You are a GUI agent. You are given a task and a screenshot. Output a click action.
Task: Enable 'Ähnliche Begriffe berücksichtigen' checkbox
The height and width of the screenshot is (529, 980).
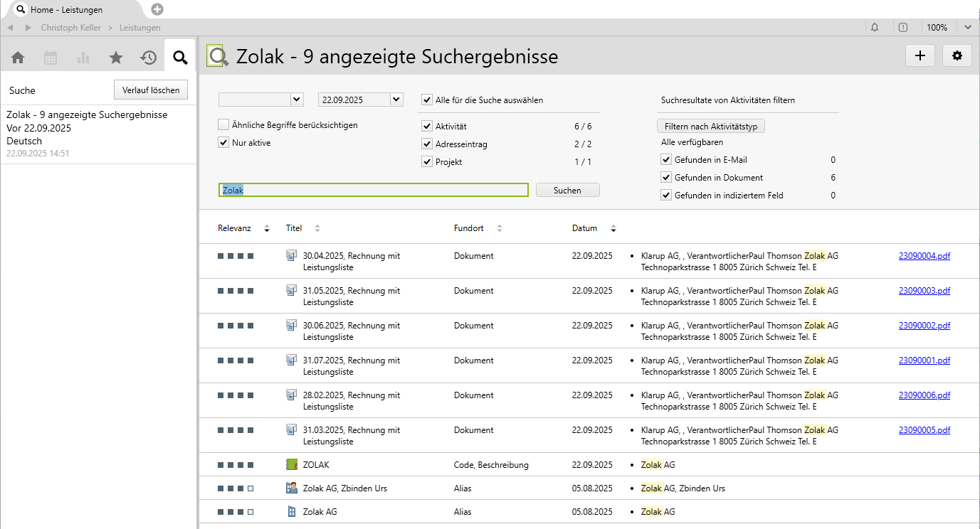(223, 124)
